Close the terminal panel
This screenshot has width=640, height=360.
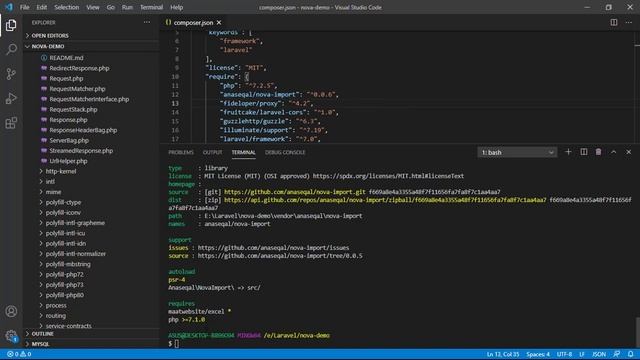pos(629,152)
